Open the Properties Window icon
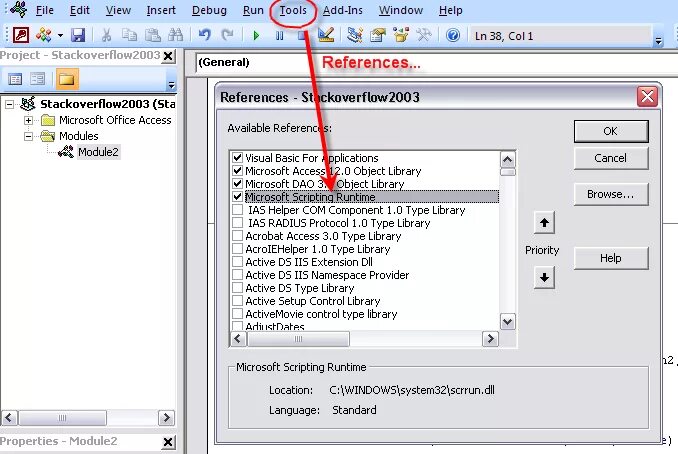 378,35
